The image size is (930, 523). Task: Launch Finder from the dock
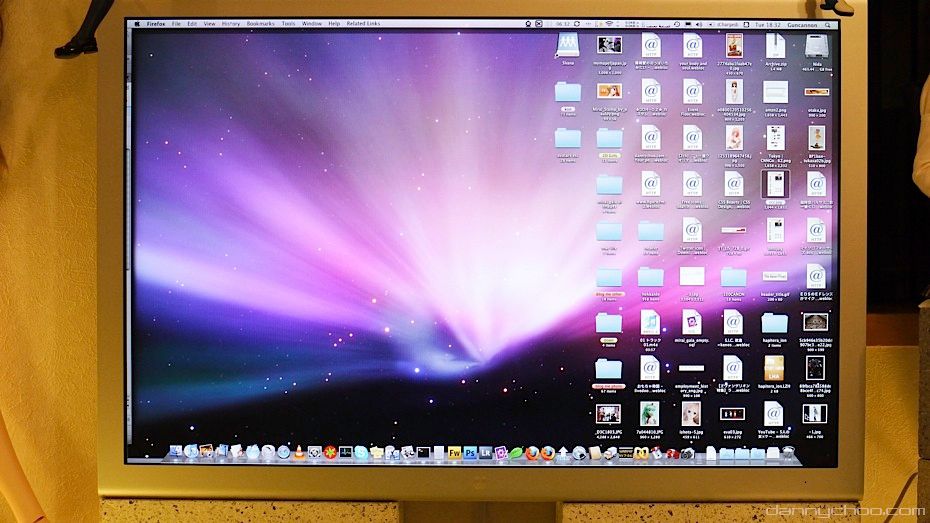pyautogui.click(x=176, y=453)
